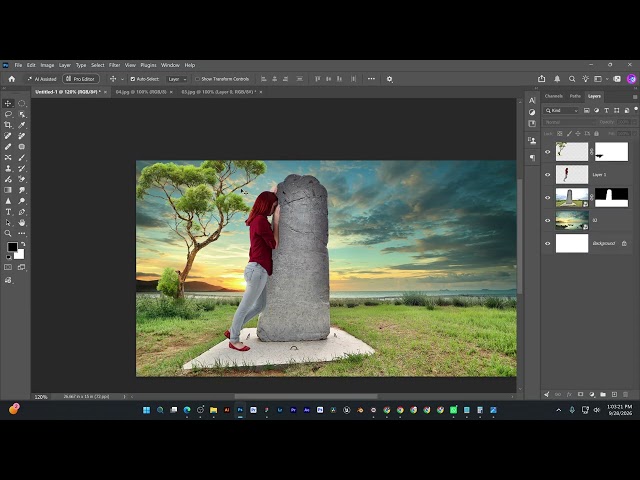The width and height of the screenshot is (640, 480).
Task: Click the Add layer mask icon
Action: (580, 394)
